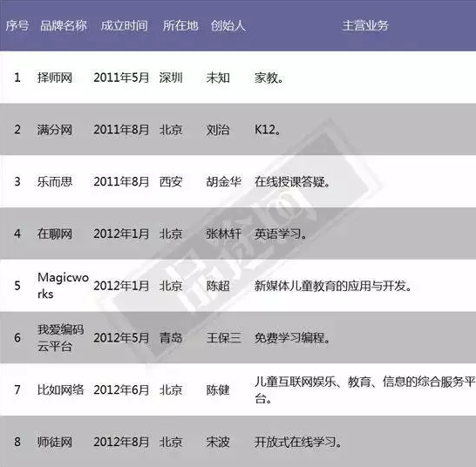Click 2011年8月 in the 乐而思 row
This screenshot has height=467, width=476.
(121, 182)
